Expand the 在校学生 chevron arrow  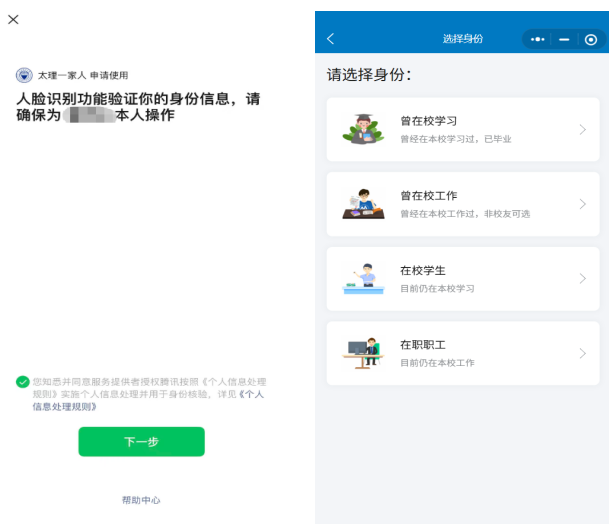click(582, 279)
